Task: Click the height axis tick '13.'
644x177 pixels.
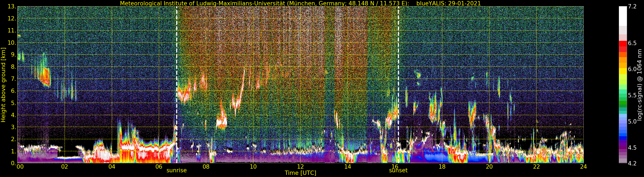Action: [12, 7]
